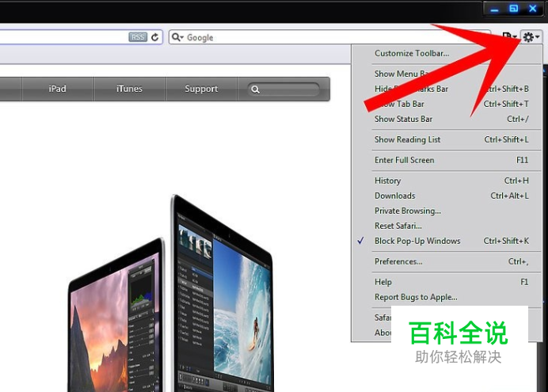Choose Reset Safari... option
This screenshot has height=392, width=548.
click(x=447, y=226)
